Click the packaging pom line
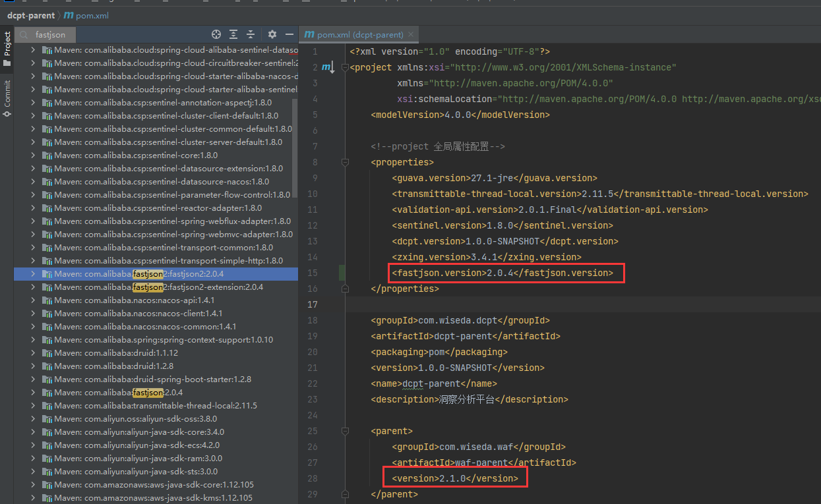 click(x=439, y=352)
